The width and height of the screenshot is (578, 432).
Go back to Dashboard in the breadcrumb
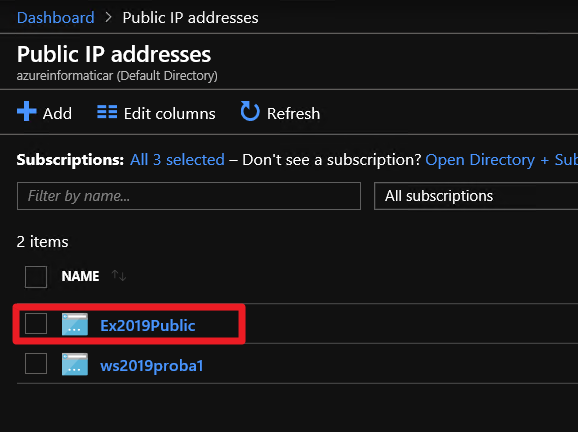[56, 17]
